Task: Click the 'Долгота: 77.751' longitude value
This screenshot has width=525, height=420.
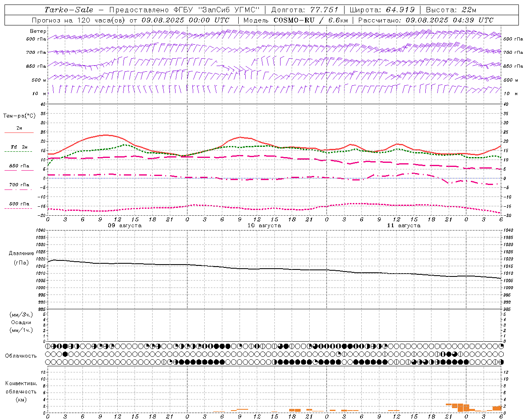Action: pyautogui.click(x=305, y=10)
